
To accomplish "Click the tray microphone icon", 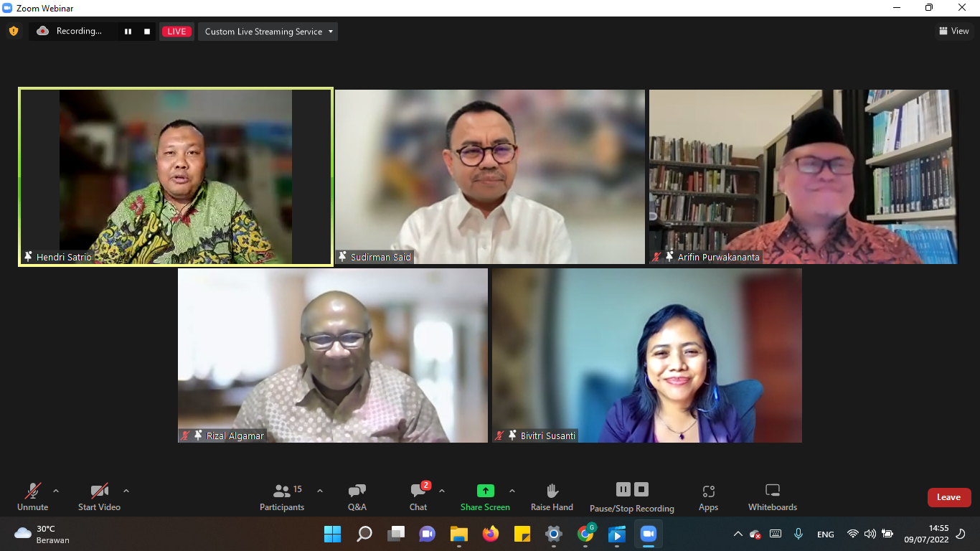I will (798, 534).
